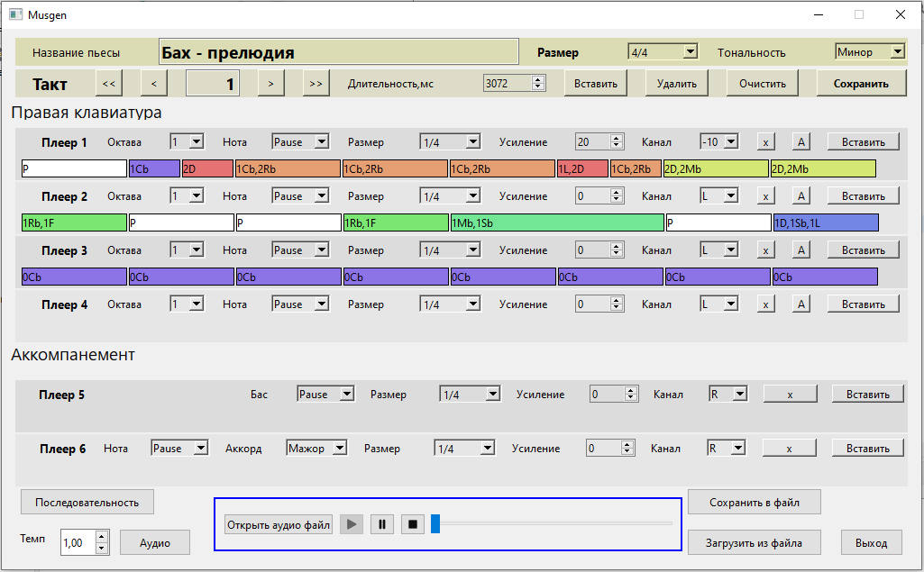
Task: Go to the next measure with >
Action: pyautogui.click(x=270, y=83)
